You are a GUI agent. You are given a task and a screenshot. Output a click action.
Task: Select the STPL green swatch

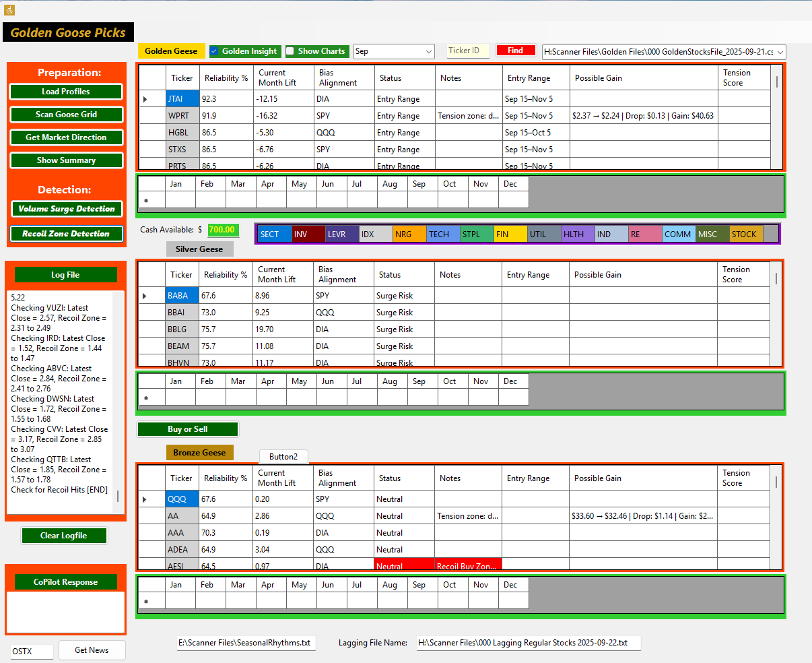pos(477,234)
